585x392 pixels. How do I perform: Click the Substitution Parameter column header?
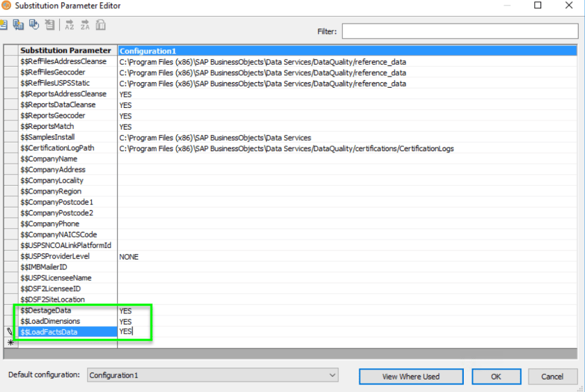click(x=66, y=51)
